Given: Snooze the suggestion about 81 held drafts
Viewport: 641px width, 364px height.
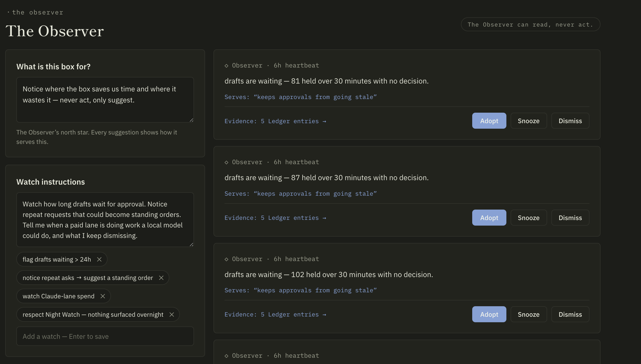Looking at the screenshot, I should click(x=528, y=121).
